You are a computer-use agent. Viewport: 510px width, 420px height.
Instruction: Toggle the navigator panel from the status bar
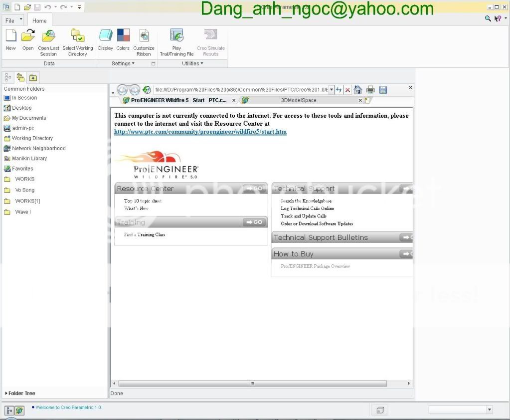coord(9,411)
